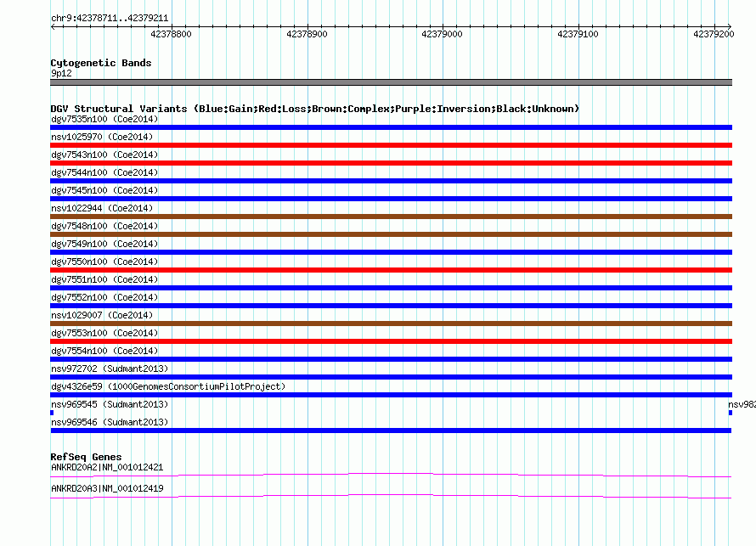
Task: Open the ANKRD20A2 NM_001012421 gene label
Action: coord(107,467)
